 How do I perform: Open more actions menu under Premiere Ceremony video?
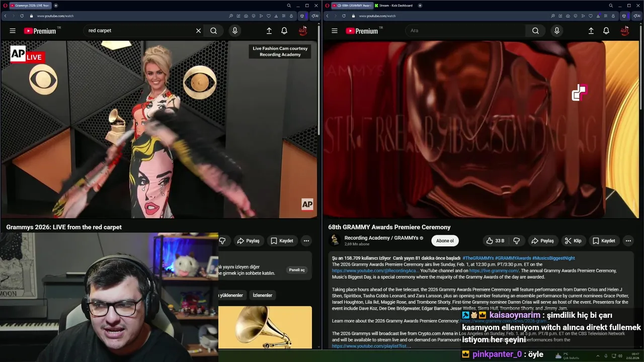(x=628, y=241)
